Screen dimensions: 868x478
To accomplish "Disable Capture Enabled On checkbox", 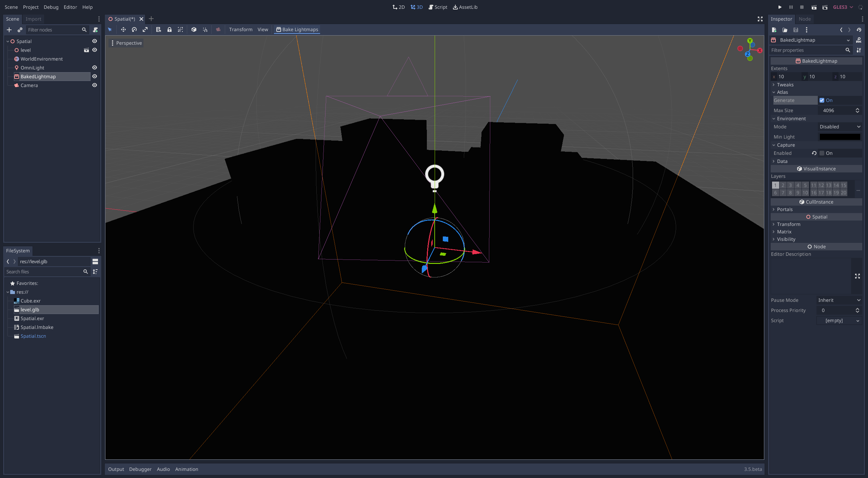I will [822, 153].
